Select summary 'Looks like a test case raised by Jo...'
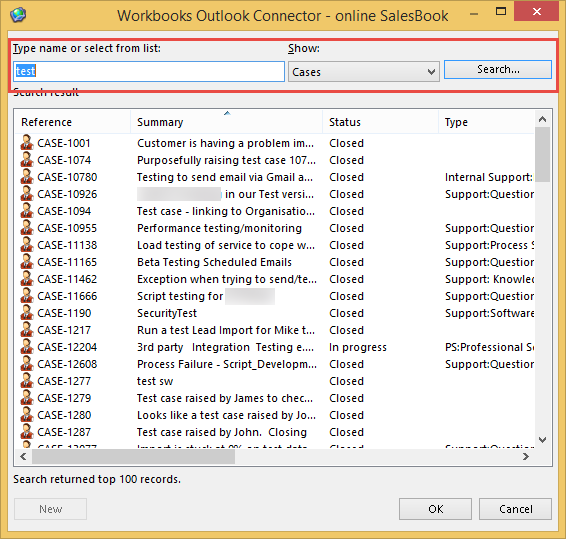 tap(226, 415)
